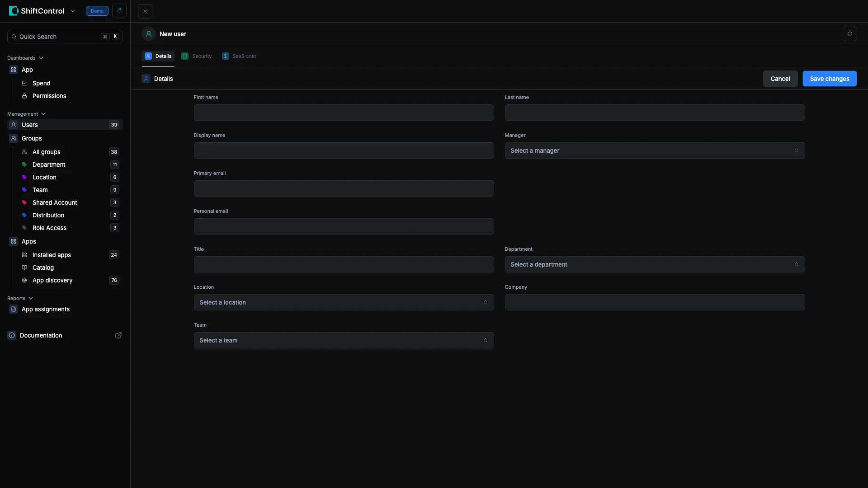Open the Select a department dropdown
The image size is (868, 488).
tap(654, 265)
